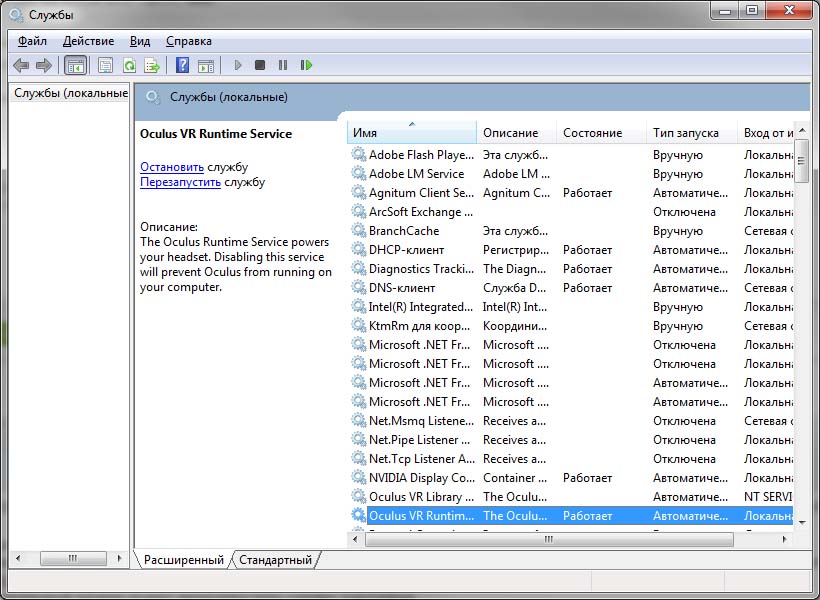Image resolution: width=820 pixels, height=600 pixels.
Task: Click the Start service play icon
Action: pyautogui.click(x=237, y=65)
